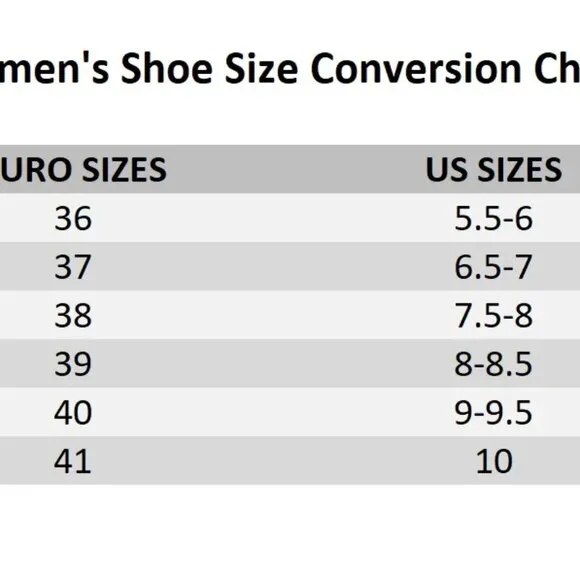Click the Euro size 37 cell
The height and width of the screenshot is (580, 580).
tap(73, 267)
